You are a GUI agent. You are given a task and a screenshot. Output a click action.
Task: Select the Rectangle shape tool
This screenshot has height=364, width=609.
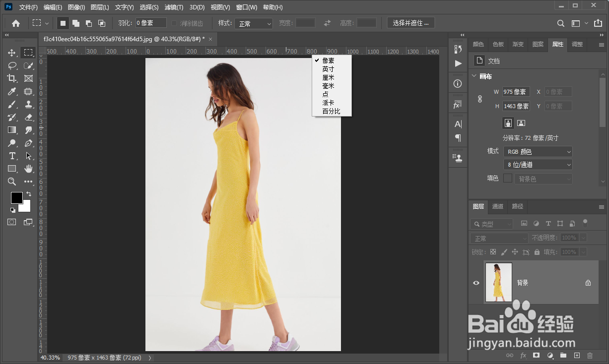pyautogui.click(x=12, y=169)
